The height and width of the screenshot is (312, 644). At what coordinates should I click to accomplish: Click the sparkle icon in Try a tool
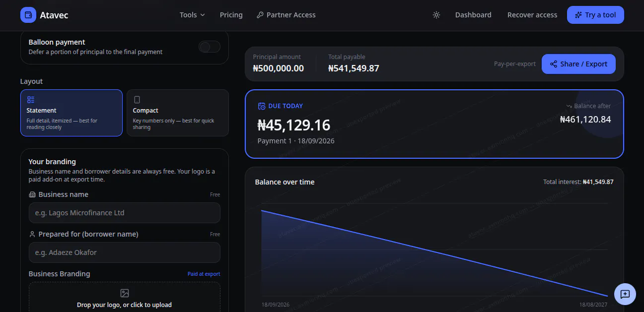click(x=578, y=15)
